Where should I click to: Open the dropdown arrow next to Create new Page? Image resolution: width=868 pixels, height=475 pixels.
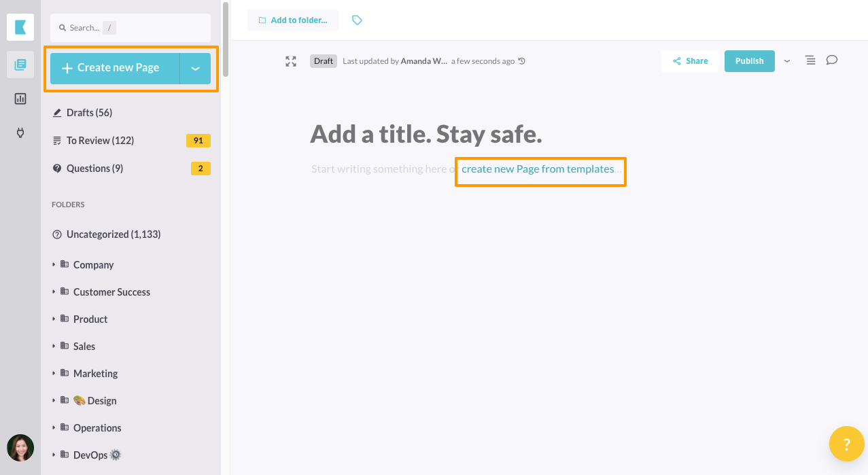tap(195, 69)
